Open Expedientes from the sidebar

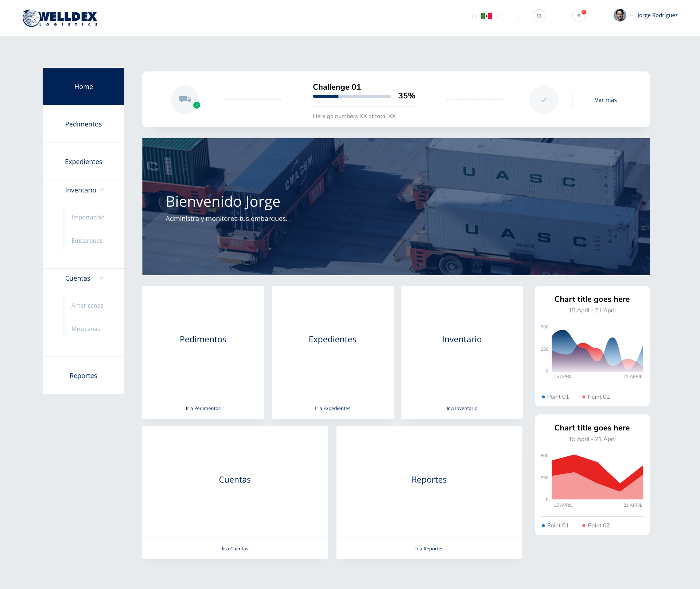[x=83, y=161]
